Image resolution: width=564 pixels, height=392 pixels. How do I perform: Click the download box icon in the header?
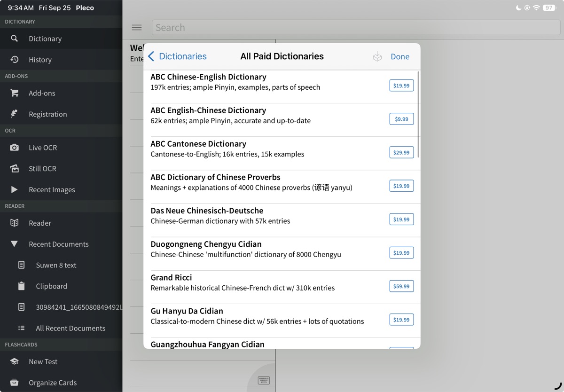coord(377,56)
